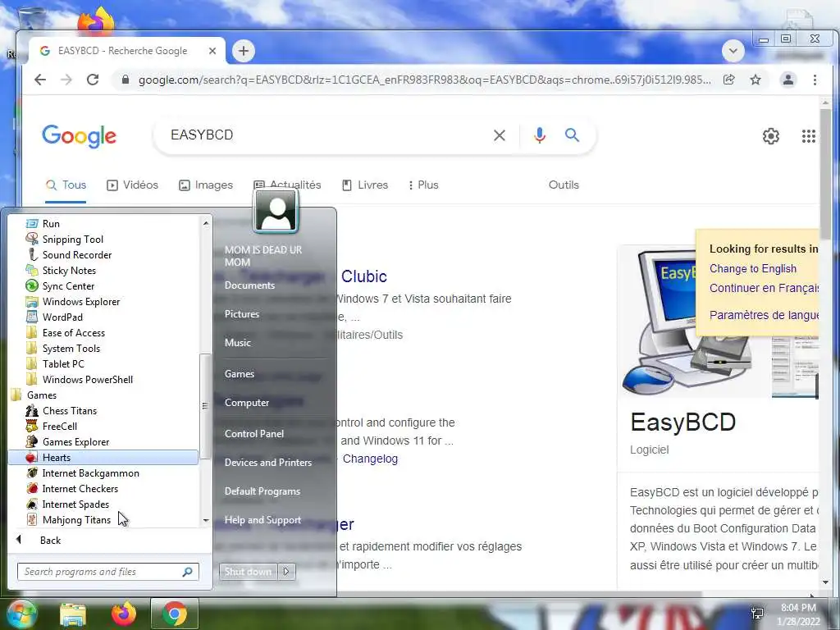Open the Changelog link

coord(370,459)
